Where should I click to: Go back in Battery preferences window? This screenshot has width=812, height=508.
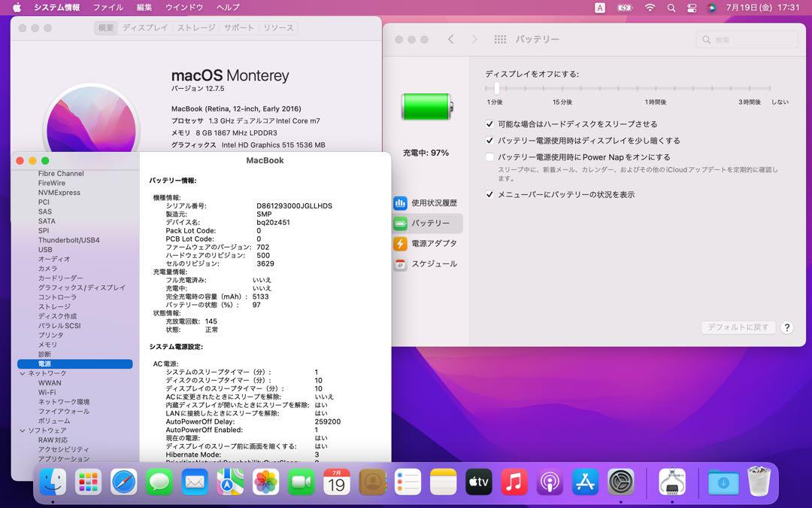tap(451, 39)
